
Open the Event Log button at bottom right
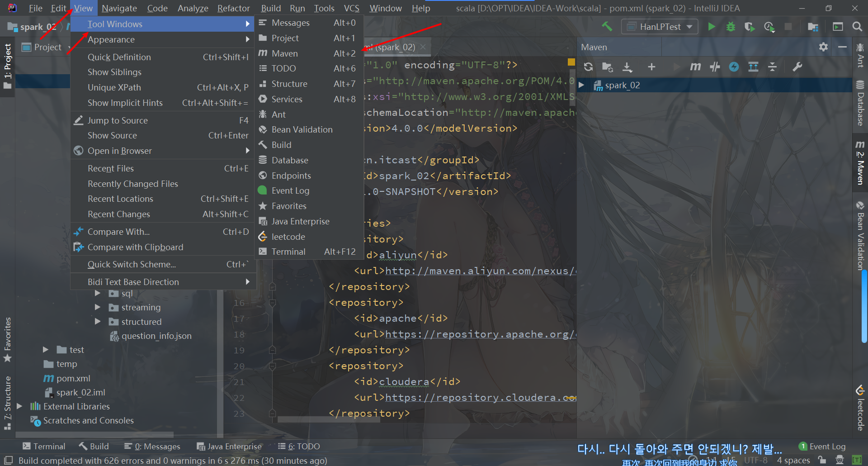(x=822, y=447)
